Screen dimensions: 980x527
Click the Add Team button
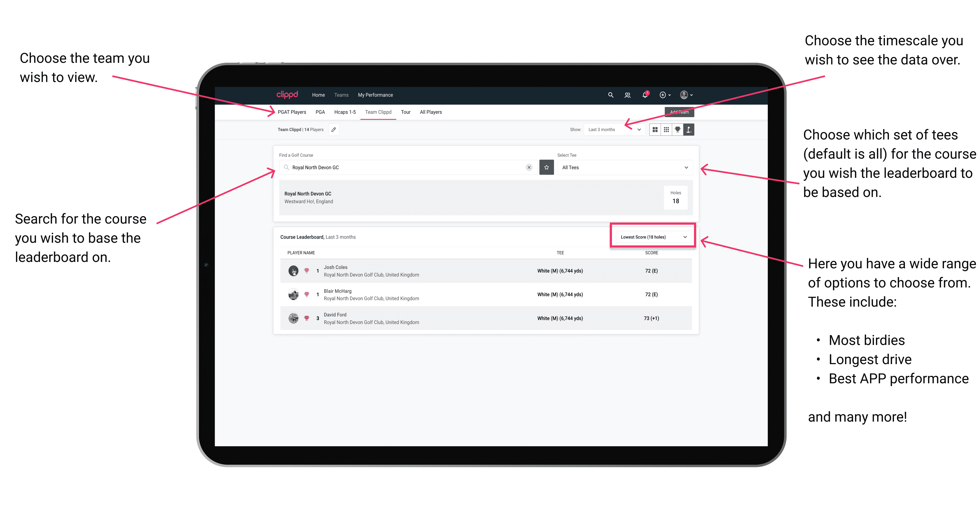tap(677, 112)
